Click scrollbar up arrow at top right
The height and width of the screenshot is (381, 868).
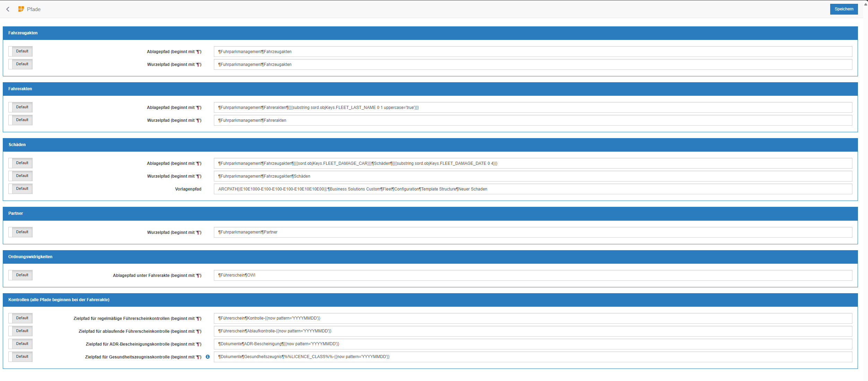(x=865, y=4)
